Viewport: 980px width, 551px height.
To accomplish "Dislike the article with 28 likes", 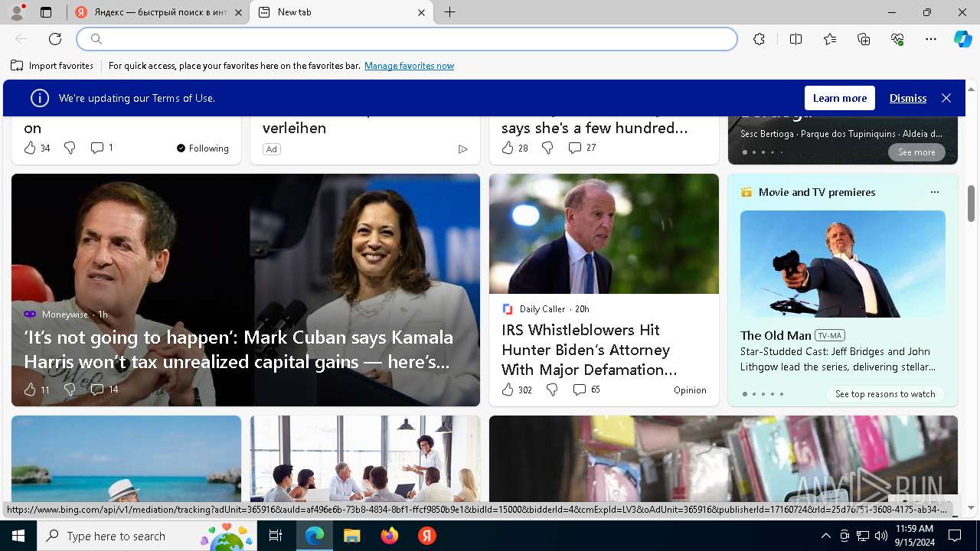I will point(547,148).
